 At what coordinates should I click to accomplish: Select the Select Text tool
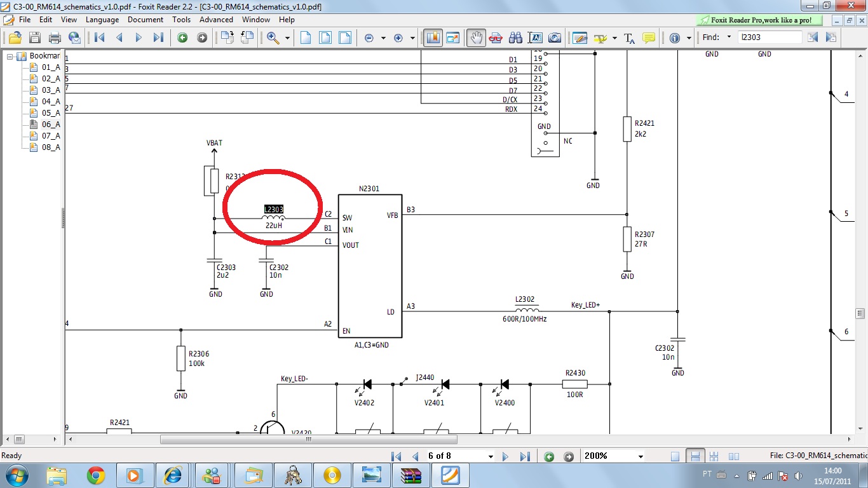click(535, 37)
